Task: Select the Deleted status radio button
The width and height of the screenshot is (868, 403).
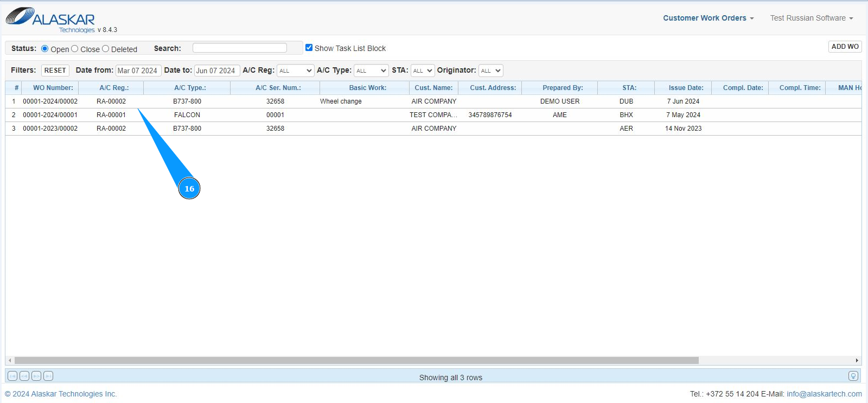Action: 106,49
